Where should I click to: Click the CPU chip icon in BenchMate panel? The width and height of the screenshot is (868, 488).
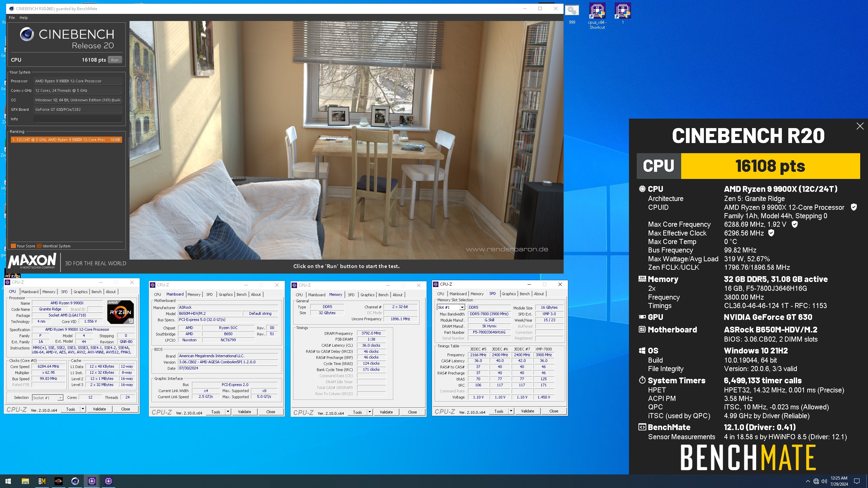pos(642,189)
